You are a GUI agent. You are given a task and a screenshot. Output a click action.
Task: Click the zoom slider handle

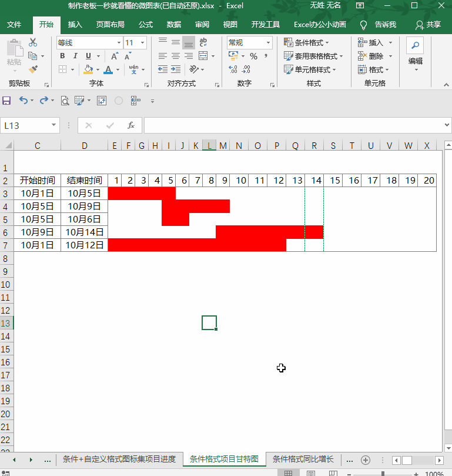(x=383, y=473)
